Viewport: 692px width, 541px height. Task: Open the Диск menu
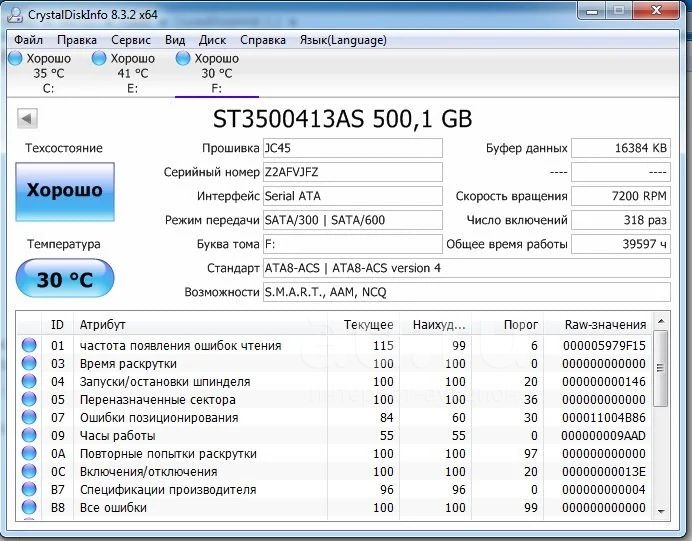(x=212, y=40)
